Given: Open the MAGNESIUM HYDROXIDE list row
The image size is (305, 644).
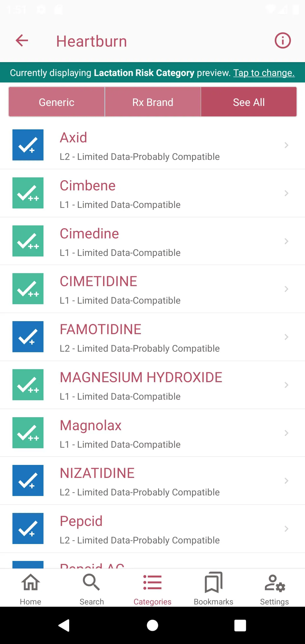Looking at the screenshot, I should click(152, 385).
